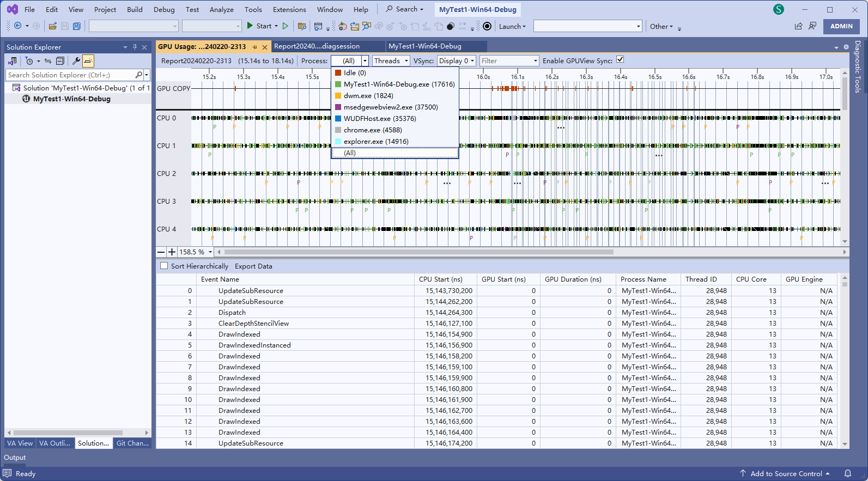The height and width of the screenshot is (481, 868).
Task: Click the Navigate Backward arrow icon
Action: (17, 26)
